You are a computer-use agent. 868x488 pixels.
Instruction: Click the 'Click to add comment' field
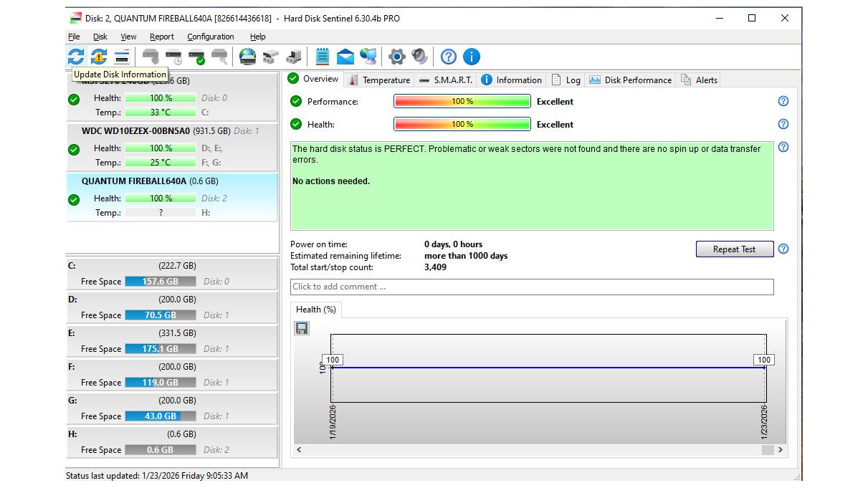tap(531, 287)
